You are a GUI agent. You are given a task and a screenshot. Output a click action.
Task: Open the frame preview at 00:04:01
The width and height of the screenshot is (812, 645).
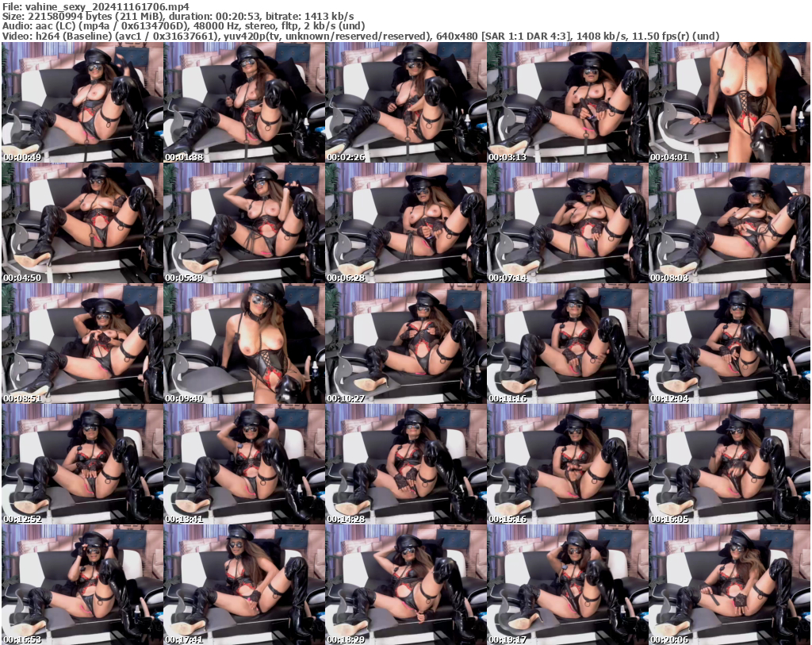pyautogui.click(x=731, y=103)
